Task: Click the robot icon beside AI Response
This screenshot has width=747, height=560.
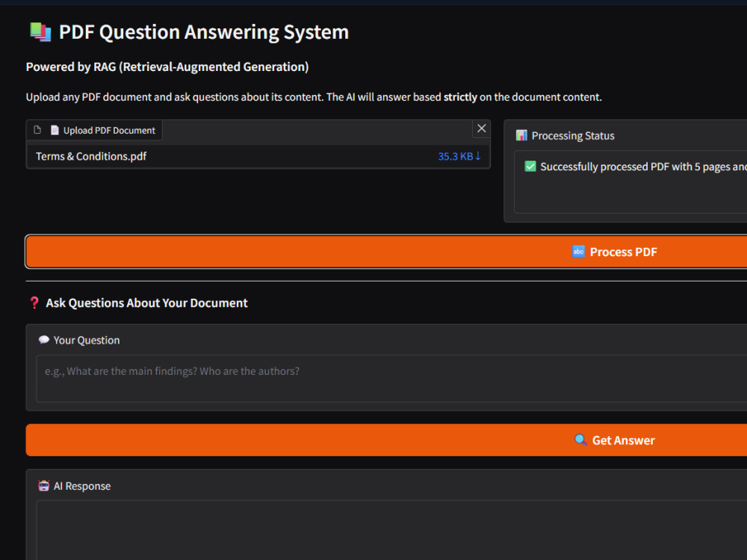Action: click(44, 486)
